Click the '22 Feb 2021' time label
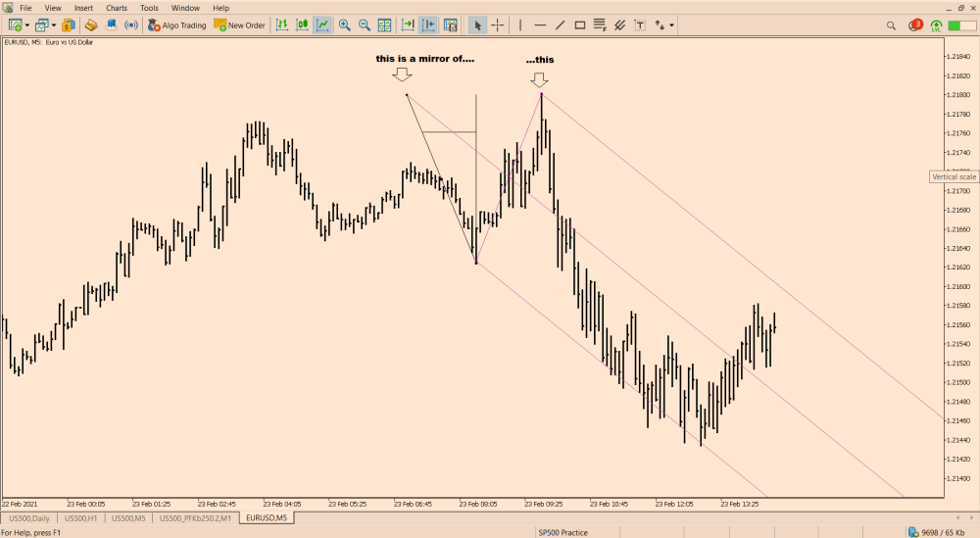Screen dimensions: 980x538 20,504
